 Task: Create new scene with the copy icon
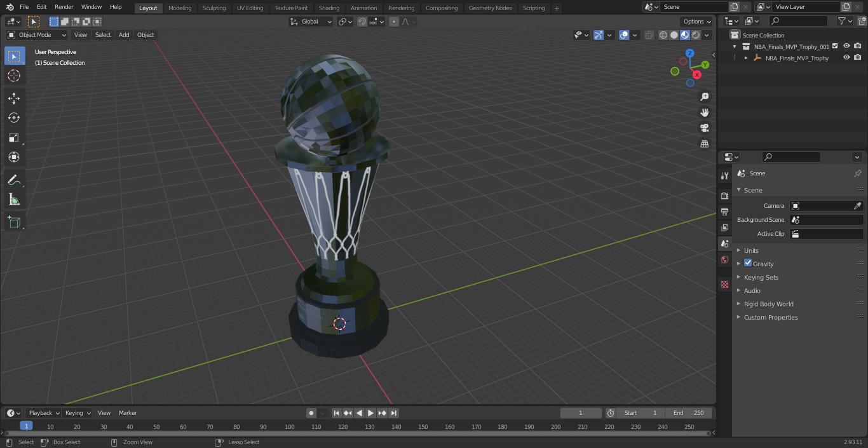coord(734,7)
